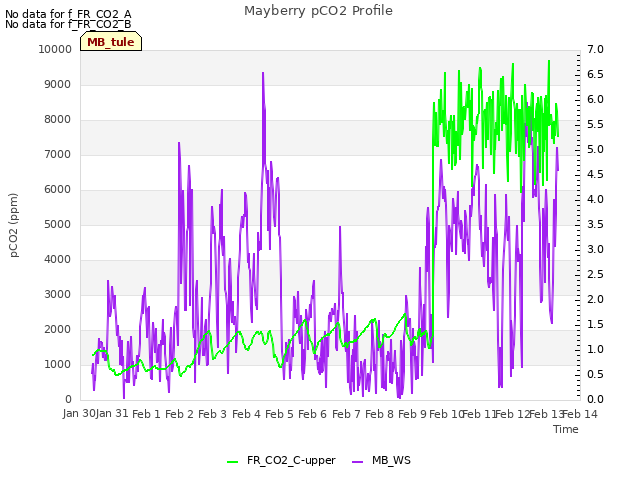Click the Feb 2 date label

tap(179, 414)
